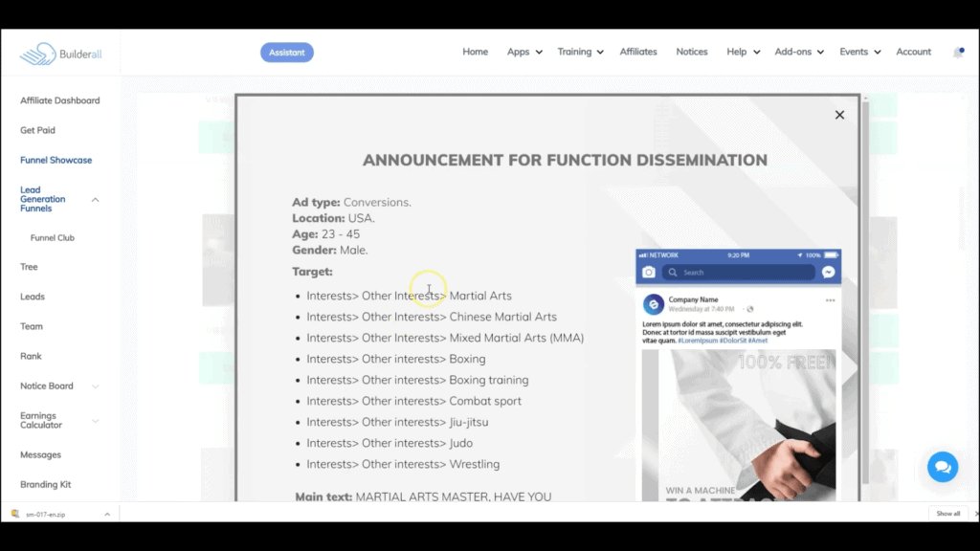
Task: Click Show all downloads button
Action: click(947, 514)
